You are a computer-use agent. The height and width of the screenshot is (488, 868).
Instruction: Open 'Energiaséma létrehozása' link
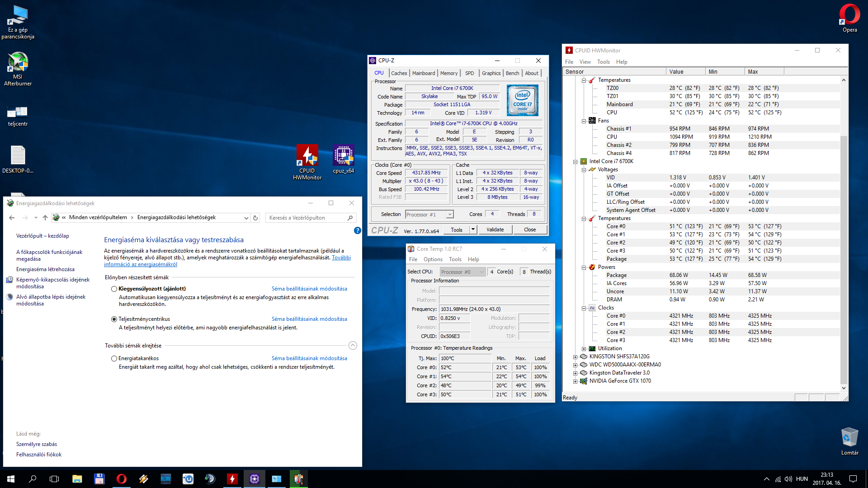45,269
